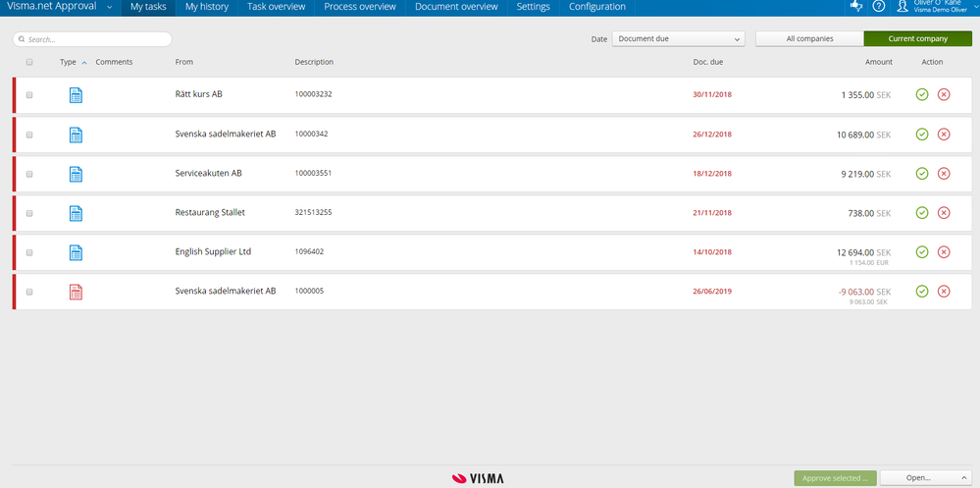Open the red credit note icon for 1000005

click(x=76, y=292)
